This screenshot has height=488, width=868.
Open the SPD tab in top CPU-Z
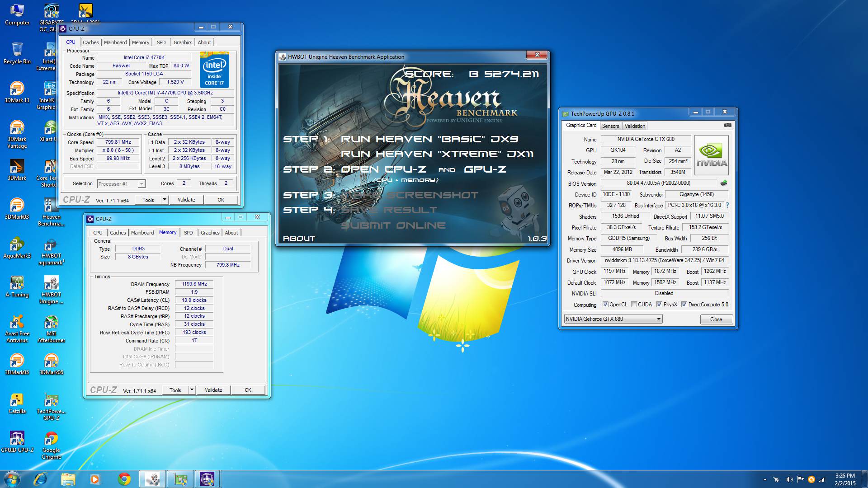coord(161,42)
